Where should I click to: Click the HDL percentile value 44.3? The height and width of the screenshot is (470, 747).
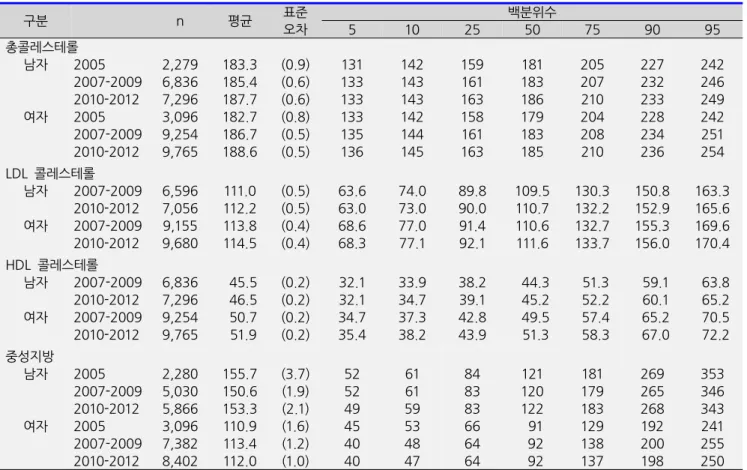535,283
